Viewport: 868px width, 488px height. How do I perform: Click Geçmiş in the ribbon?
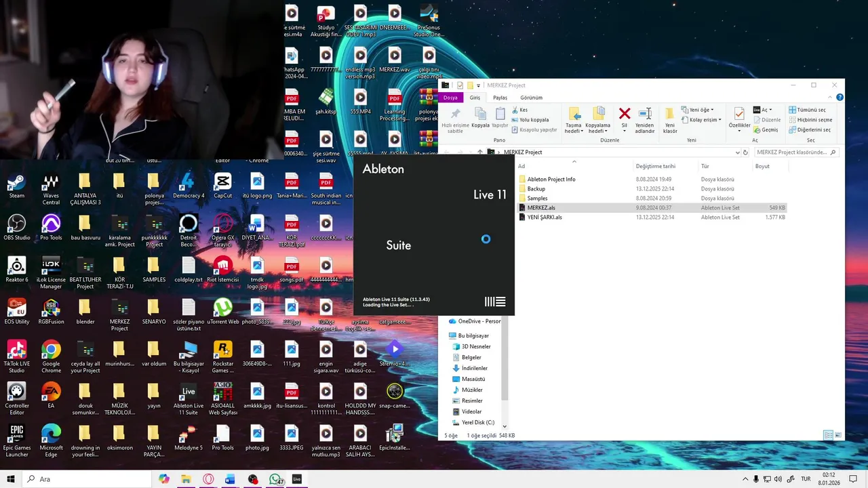(x=766, y=129)
